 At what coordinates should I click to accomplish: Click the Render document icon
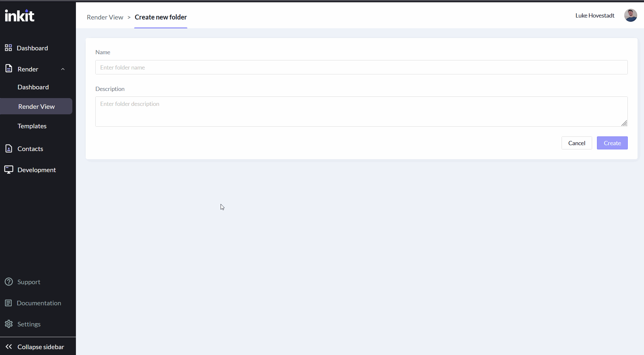click(x=9, y=69)
